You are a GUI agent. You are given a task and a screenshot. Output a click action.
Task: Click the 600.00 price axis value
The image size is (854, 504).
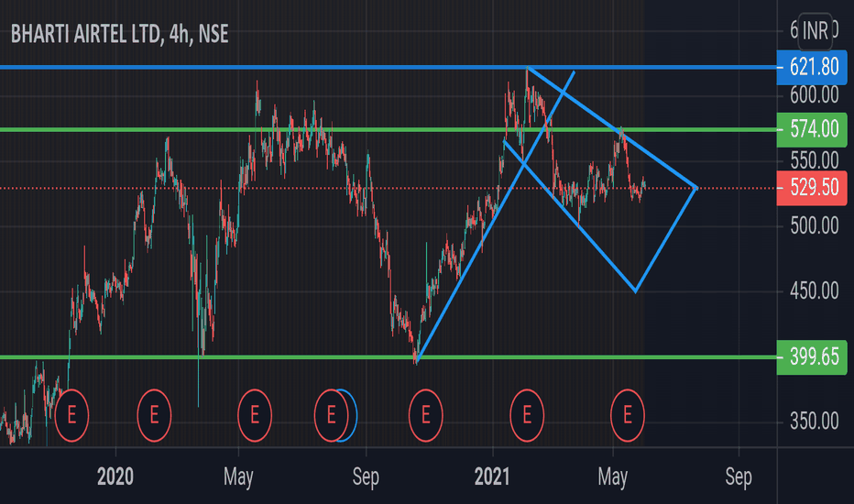(815, 95)
